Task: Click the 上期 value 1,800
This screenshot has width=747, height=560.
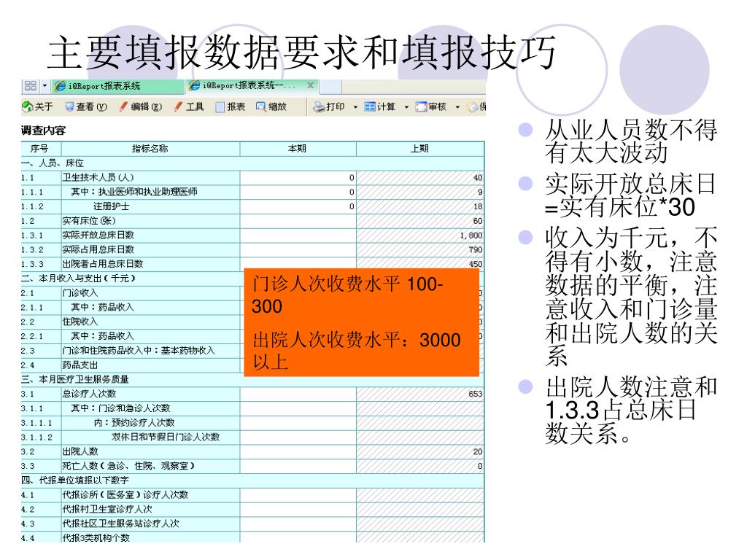Action: [471, 236]
